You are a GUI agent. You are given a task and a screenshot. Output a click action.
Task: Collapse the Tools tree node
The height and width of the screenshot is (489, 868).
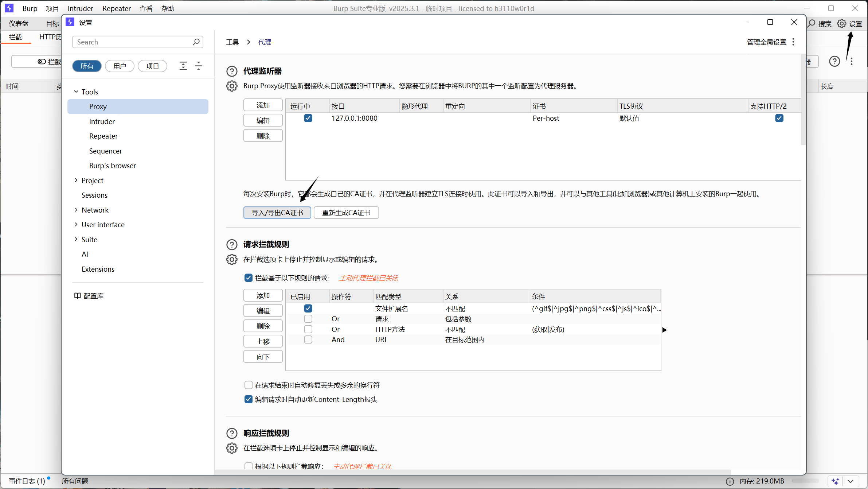point(76,92)
